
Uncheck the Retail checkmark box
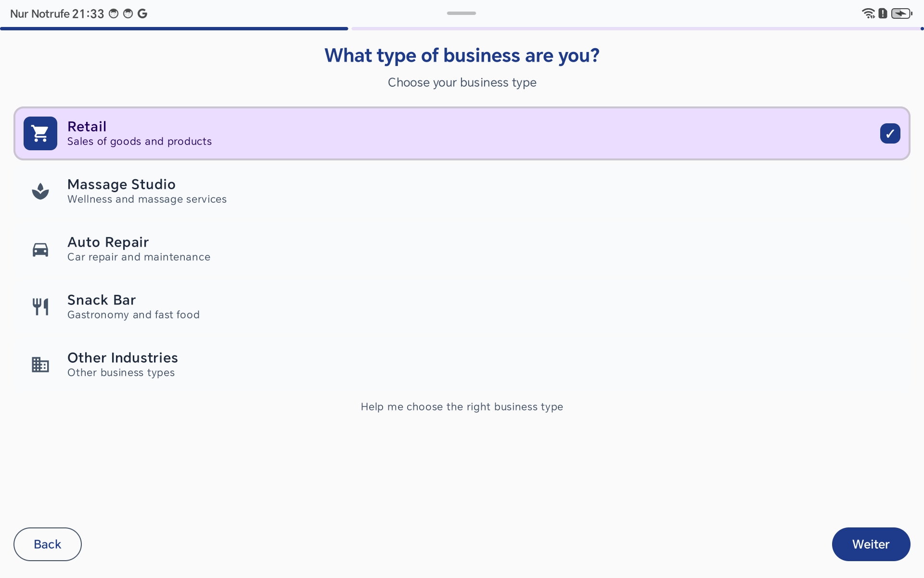pos(890,133)
